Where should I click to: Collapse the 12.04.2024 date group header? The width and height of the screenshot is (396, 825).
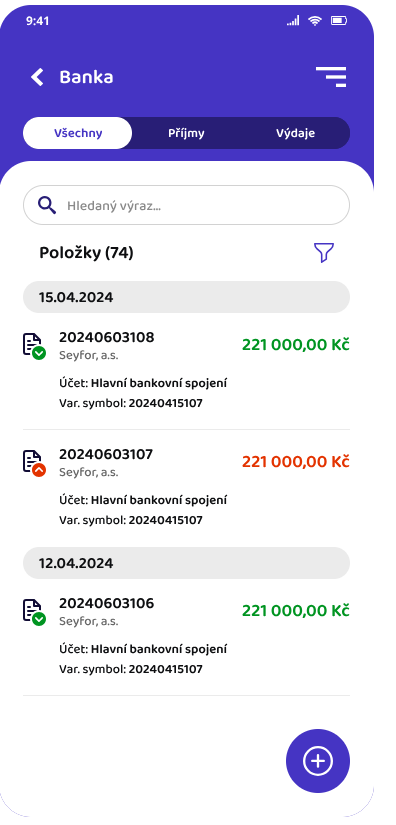[186, 563]
